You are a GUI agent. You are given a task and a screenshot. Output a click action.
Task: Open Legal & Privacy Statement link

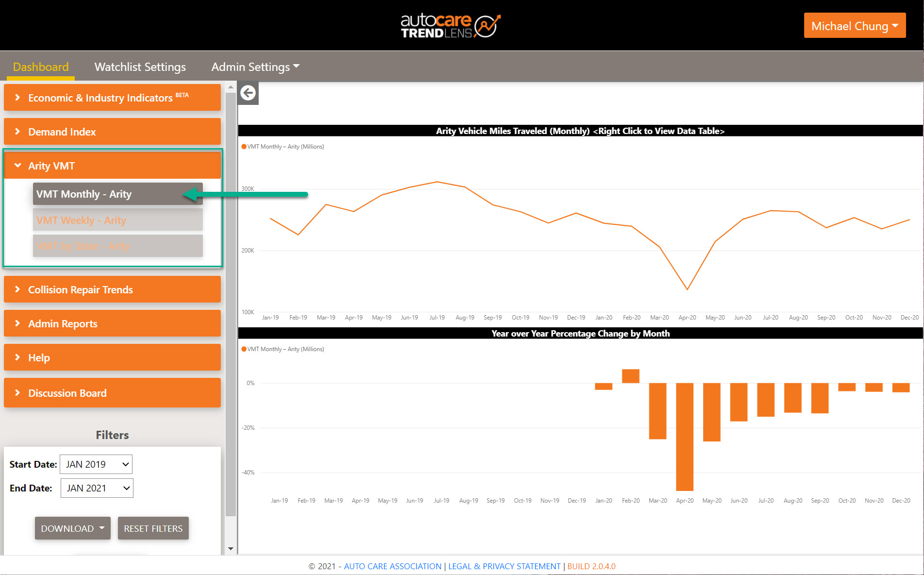504,566
